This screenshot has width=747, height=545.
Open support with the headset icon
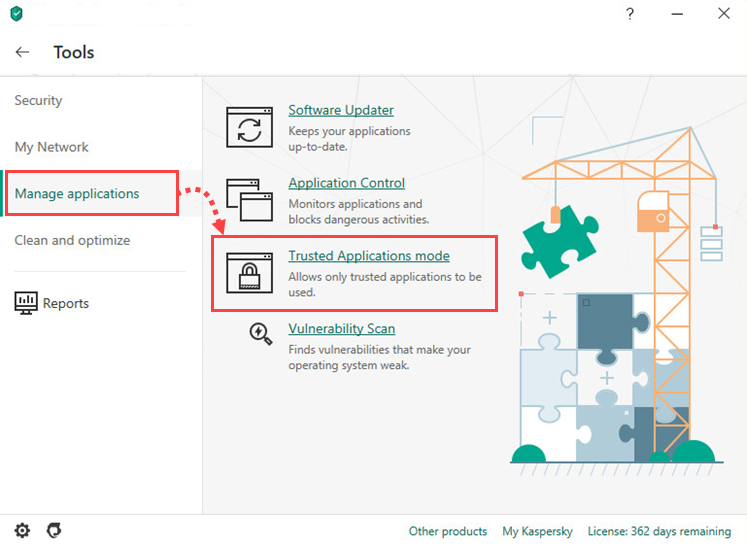(x=54, y=530)
